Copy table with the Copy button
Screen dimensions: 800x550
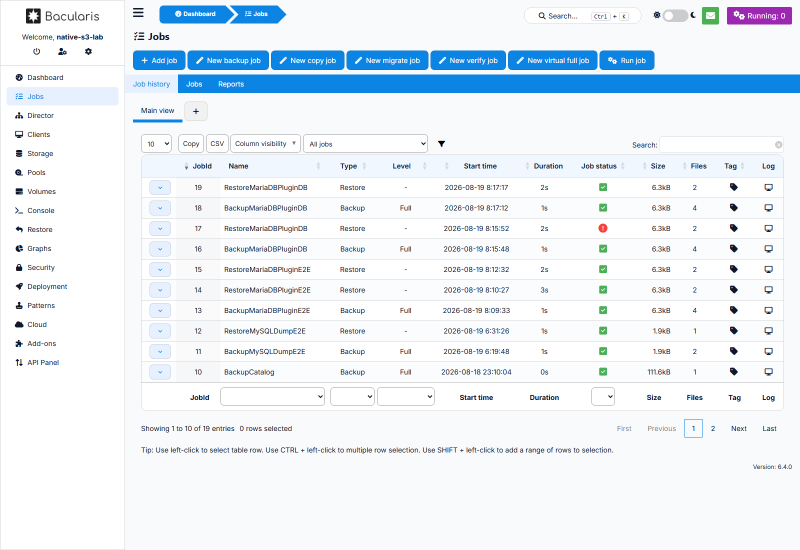coord(191,144)
